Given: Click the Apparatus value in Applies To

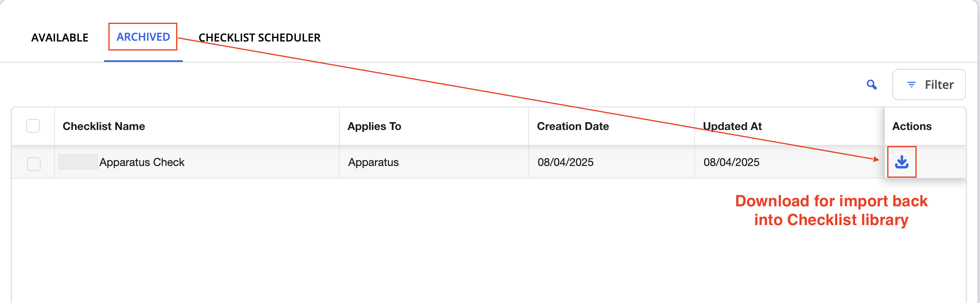Looking at the screenshot, I should click(x=373, y=162).
